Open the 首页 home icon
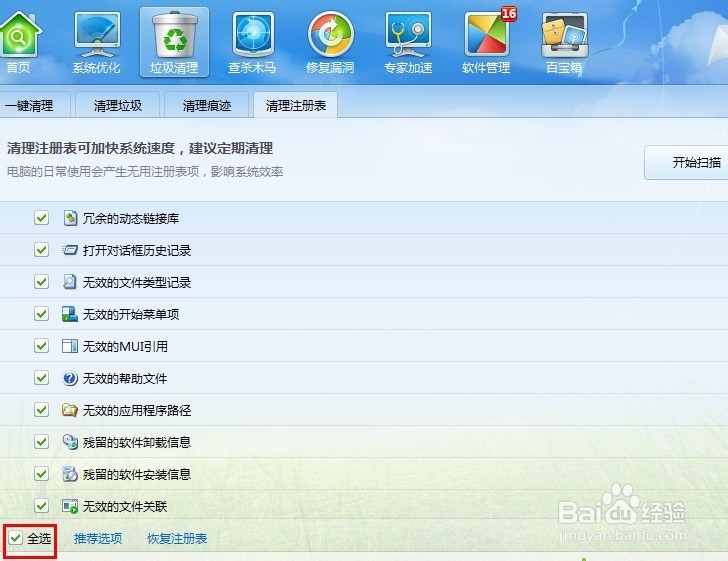The width and height of the screenshot is (728, 561). click(19, 35)
